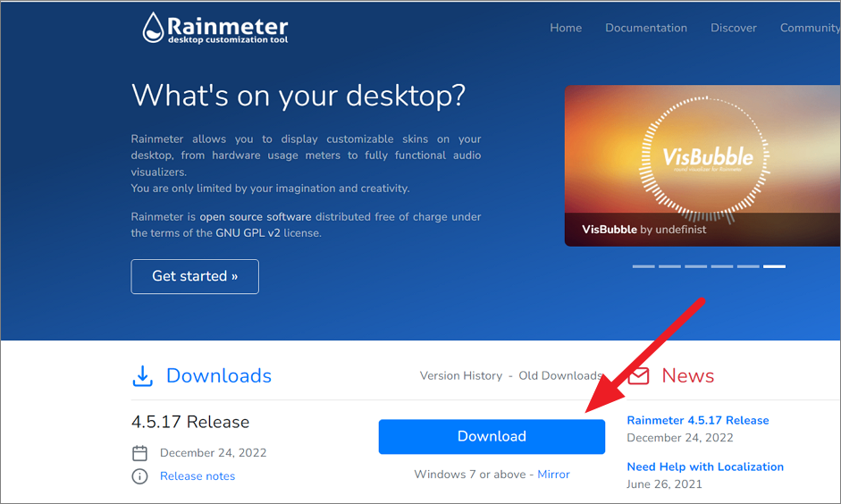Click the blue Download button
The image size is (841, 504).
pos(492,436)
